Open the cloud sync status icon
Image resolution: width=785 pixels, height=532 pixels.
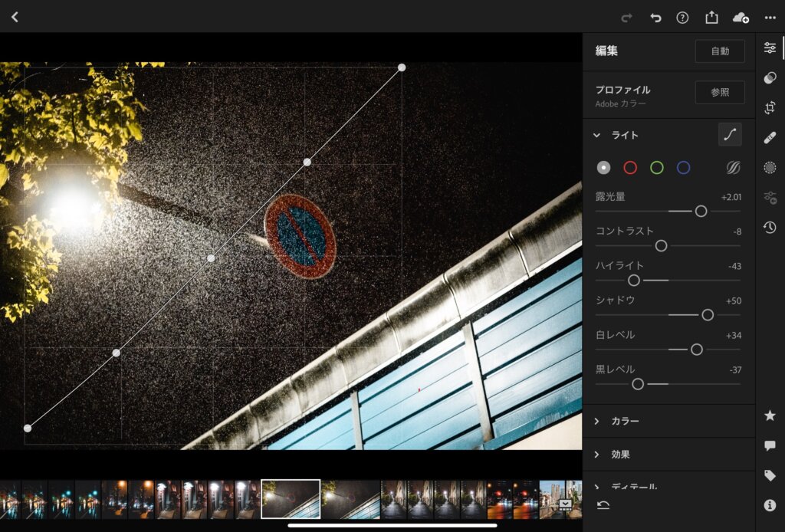point(741,18)
